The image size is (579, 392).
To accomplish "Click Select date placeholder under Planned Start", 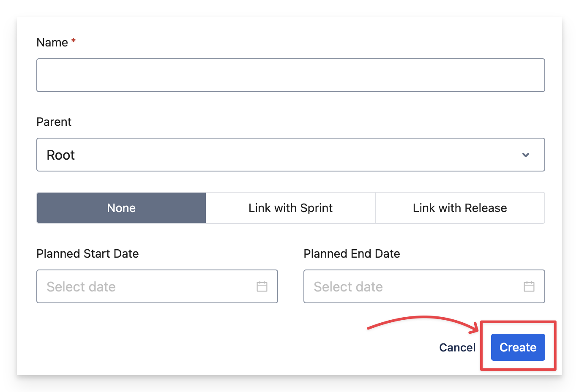I will (81, 287).
